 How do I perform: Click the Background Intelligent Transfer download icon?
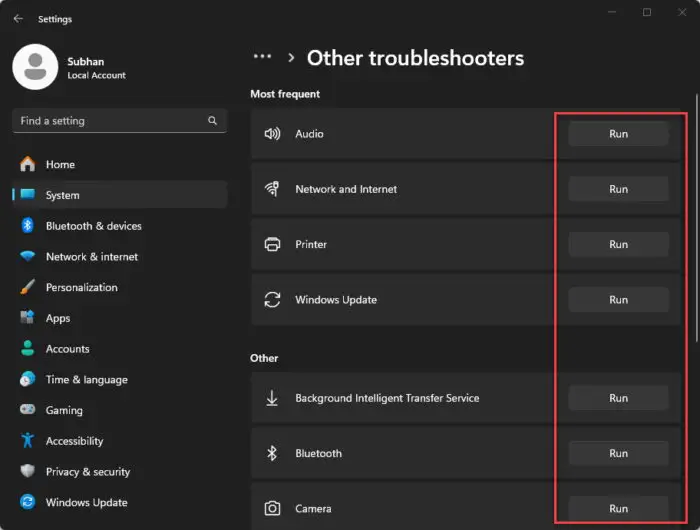click(x=272, y=398)
